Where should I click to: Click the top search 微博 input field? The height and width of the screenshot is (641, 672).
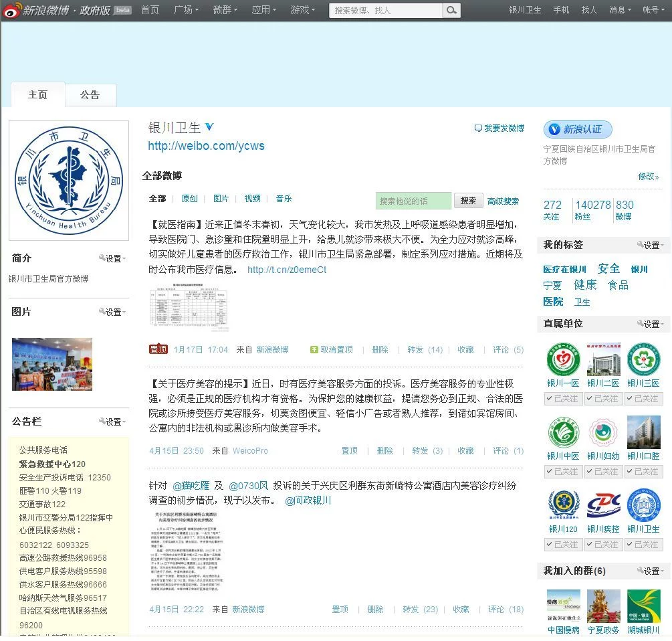tap(386, 10)
